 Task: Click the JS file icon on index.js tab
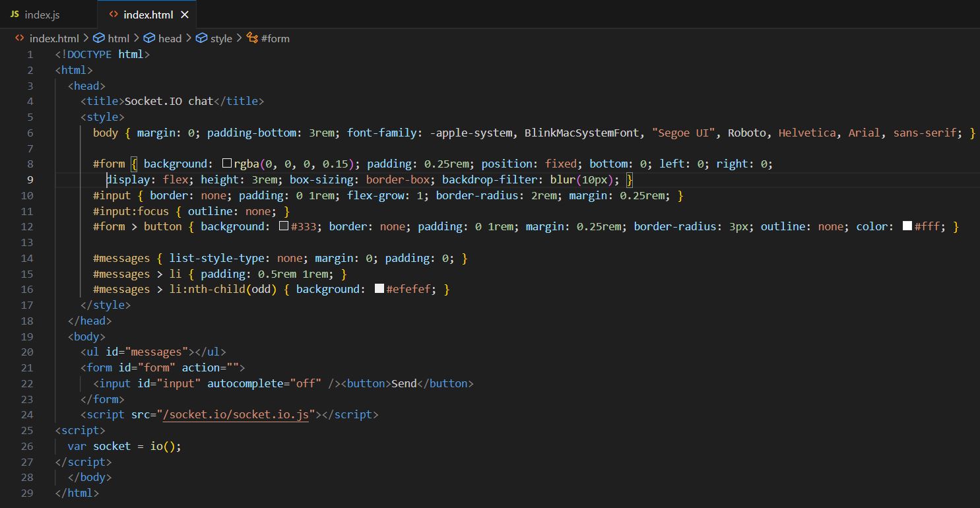14,14
